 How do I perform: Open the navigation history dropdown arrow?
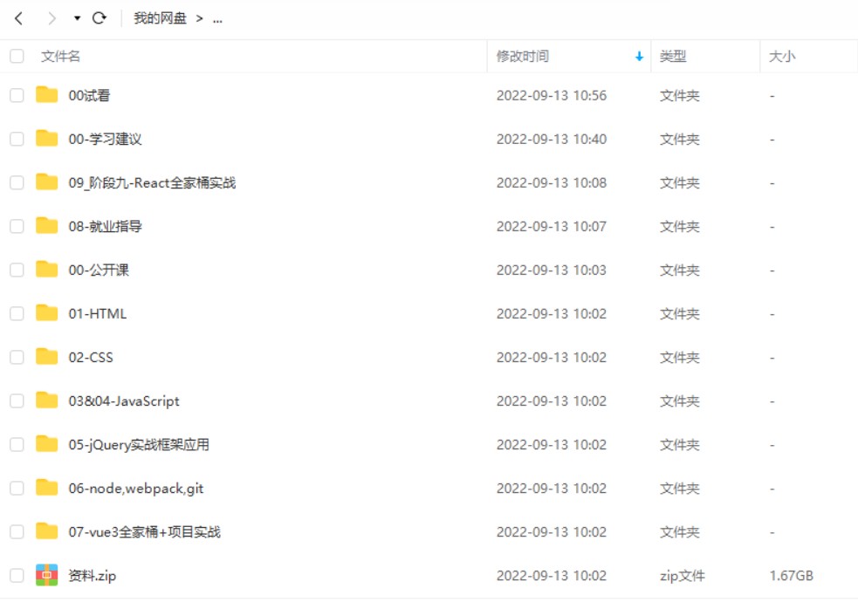[x=77, y=18]
